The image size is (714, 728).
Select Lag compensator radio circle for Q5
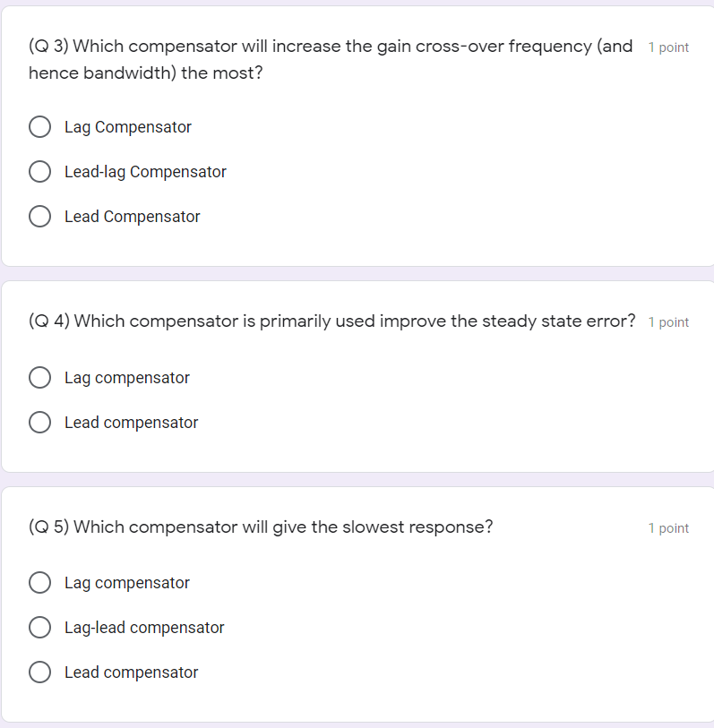[x=40, y=583]
